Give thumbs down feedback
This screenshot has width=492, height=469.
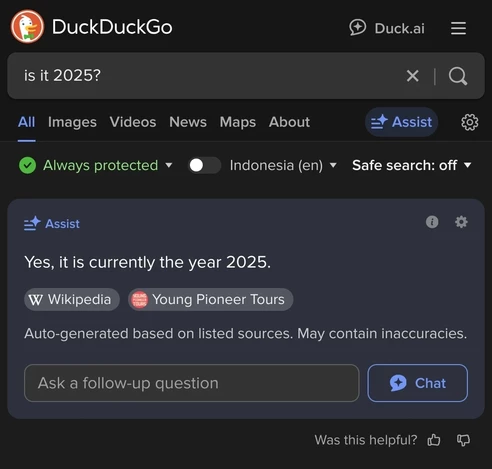(463, 440)
